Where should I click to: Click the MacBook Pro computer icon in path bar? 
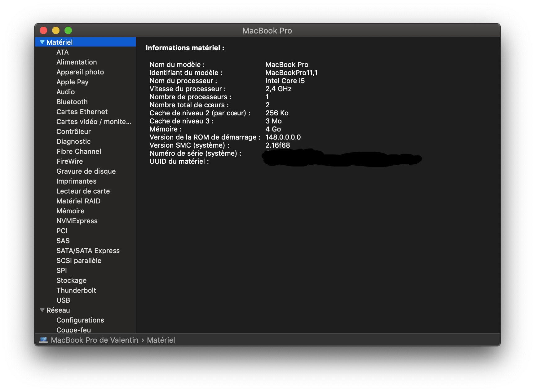pyautogui.click(x=43, y=340)
